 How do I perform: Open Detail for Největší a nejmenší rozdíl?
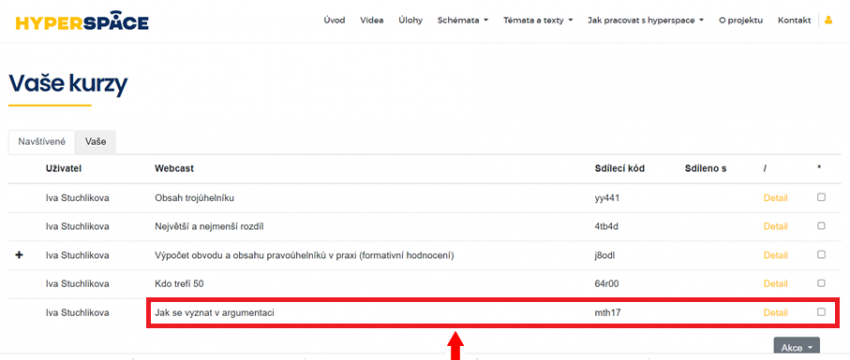point(775,226)
